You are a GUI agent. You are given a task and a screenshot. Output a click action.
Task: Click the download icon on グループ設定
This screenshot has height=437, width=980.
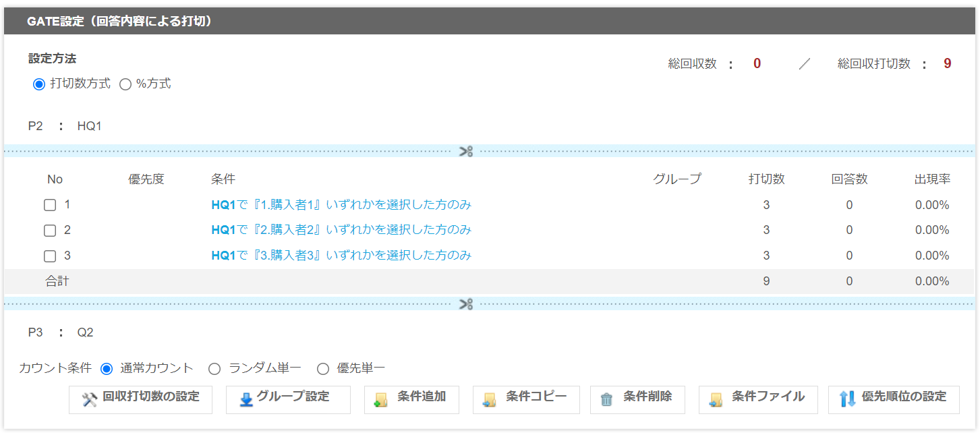(x=246, y=400)
